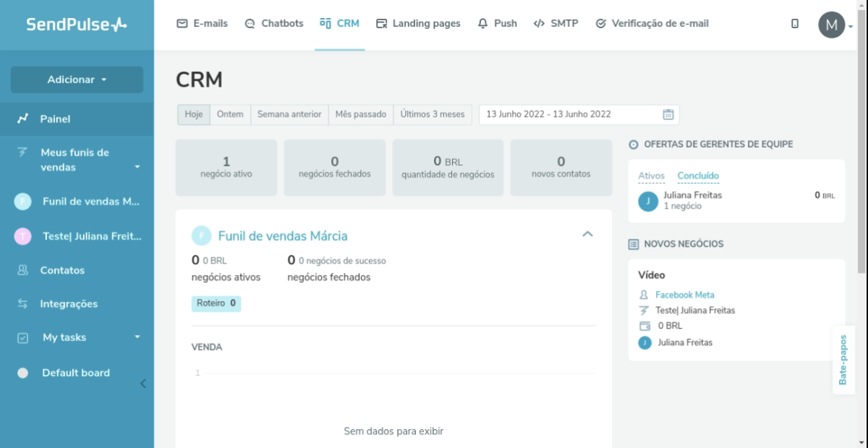
Task: Click the OFERTAS DE GERENTES clock icon
Action: tap(634, 145)
